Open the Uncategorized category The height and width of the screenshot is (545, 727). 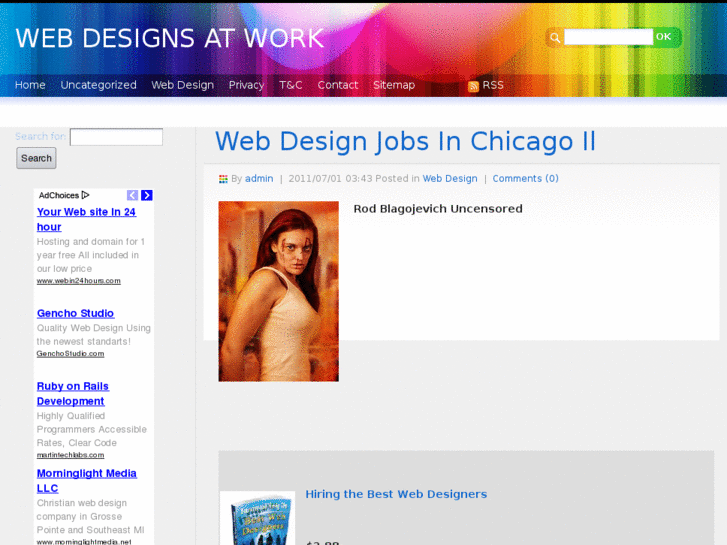point(98,85)
